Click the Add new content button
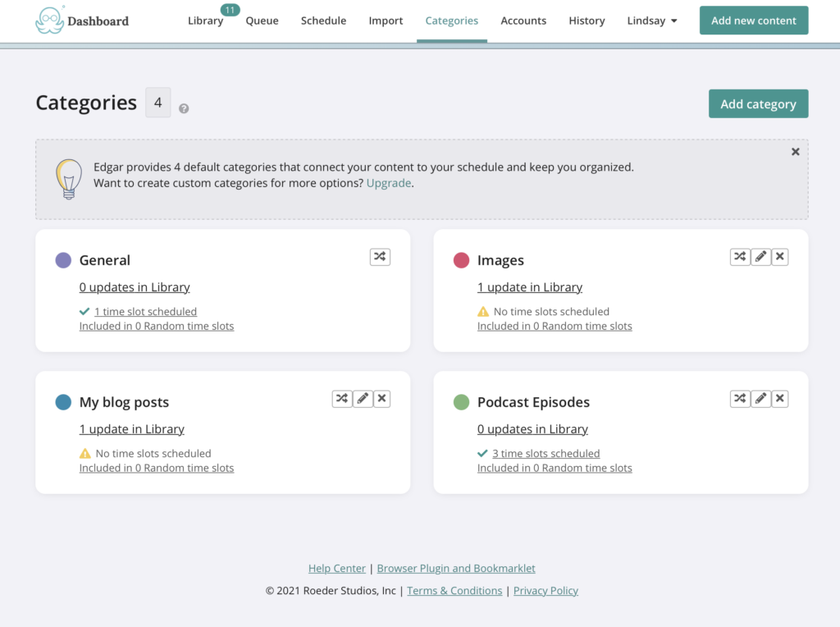The image size is (840, 627). (753, 20)
